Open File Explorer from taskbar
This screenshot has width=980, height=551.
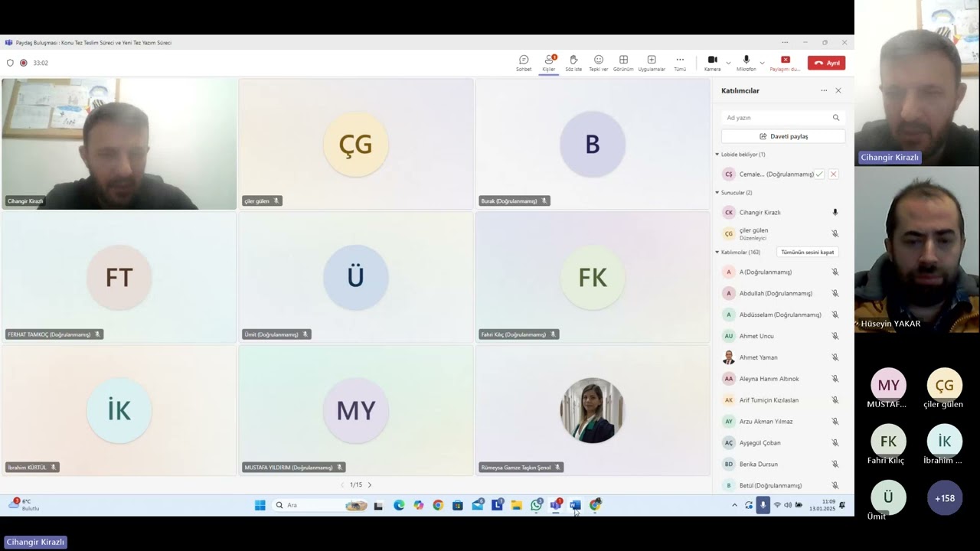[517, 505]
